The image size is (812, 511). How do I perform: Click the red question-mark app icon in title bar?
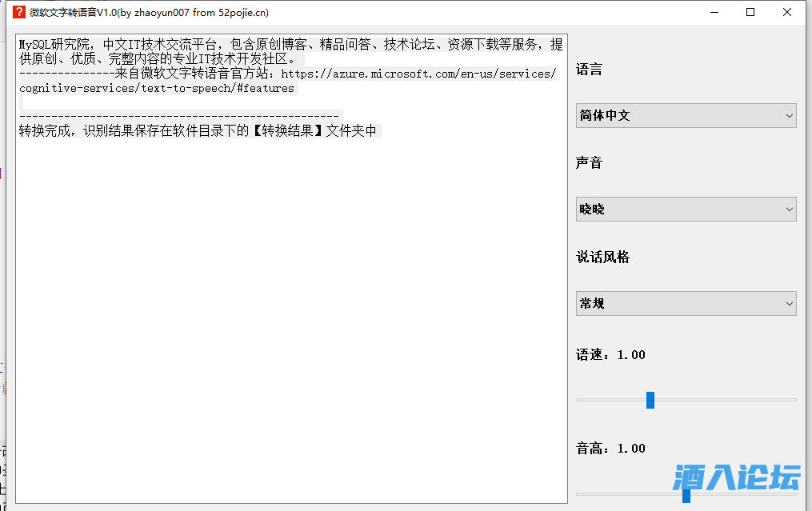pos(13,12)
